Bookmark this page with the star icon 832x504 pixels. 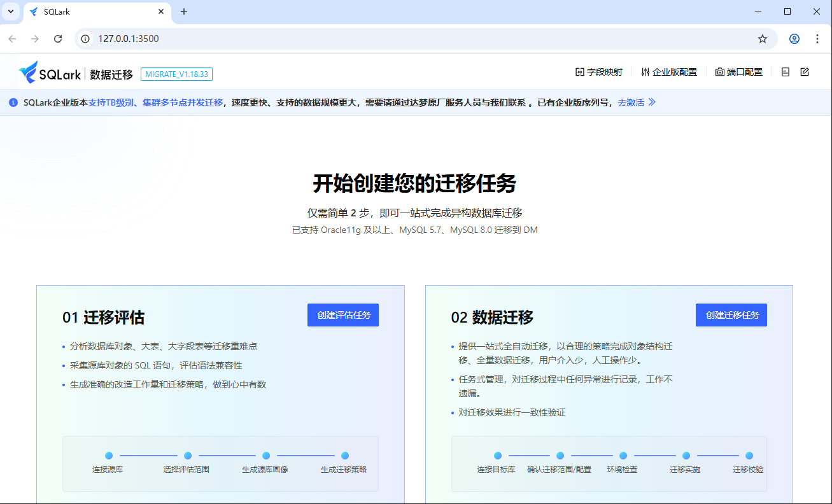click(763, 39)
